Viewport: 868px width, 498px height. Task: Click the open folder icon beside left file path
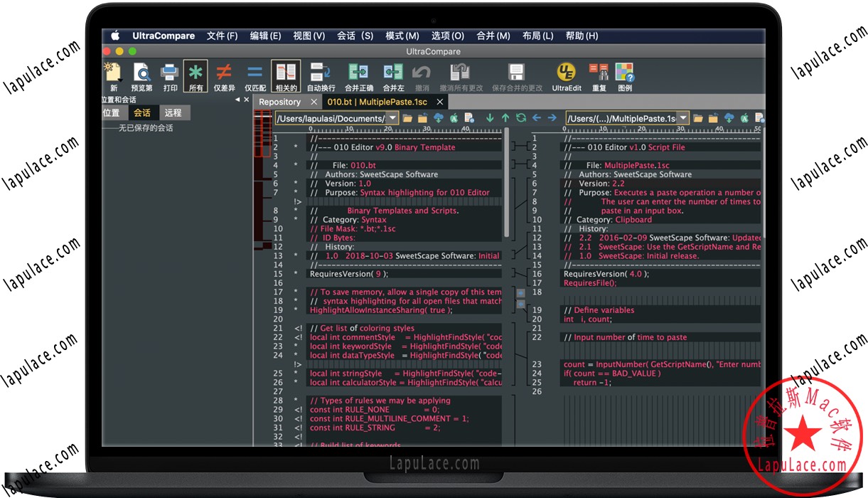(x=407, y=118)
